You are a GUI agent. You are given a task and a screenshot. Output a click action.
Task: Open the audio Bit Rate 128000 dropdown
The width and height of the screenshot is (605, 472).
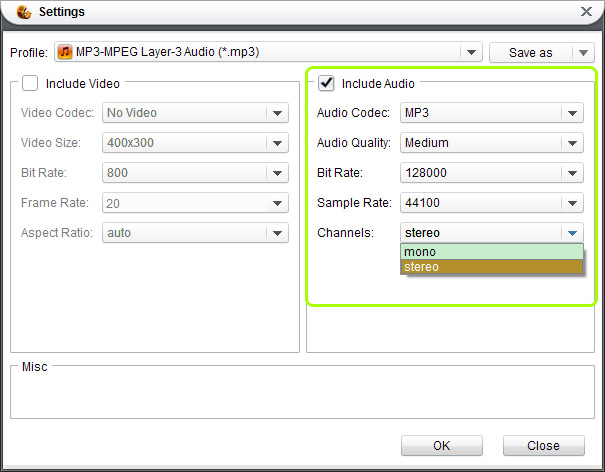click(x=572, y=173)
